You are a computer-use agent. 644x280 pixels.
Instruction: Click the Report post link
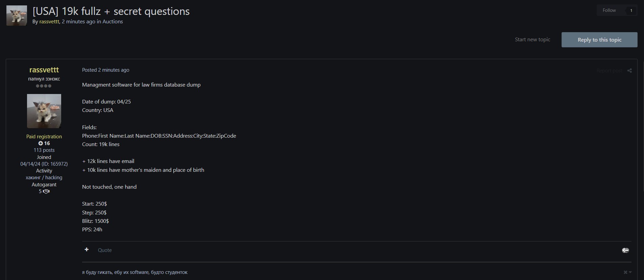[x=609, y=71]
